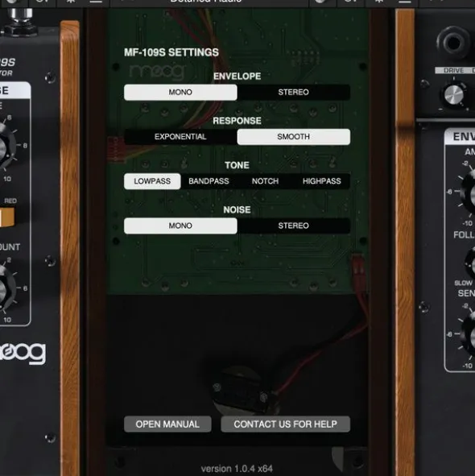Screen dimensions: 475x476
Task: Choose Smooth response
Action: click(x=294, y=137)
